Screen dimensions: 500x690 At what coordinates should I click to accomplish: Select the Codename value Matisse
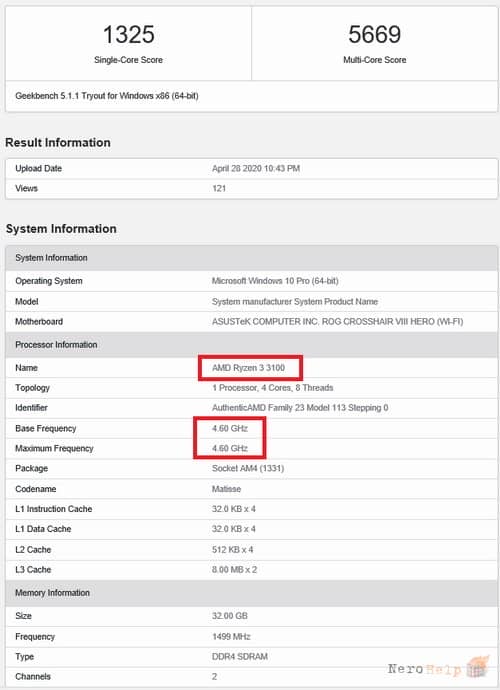click(226, 489)
